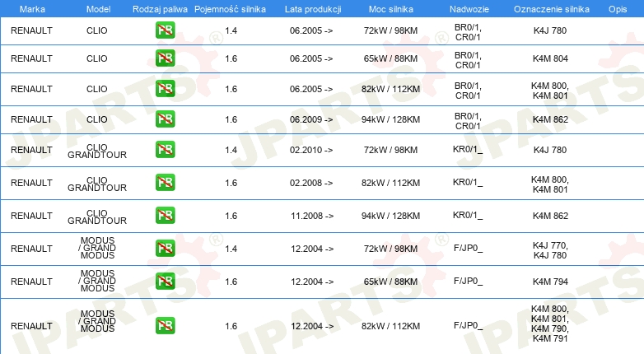Click the Opis column header

tap(618, 9)
